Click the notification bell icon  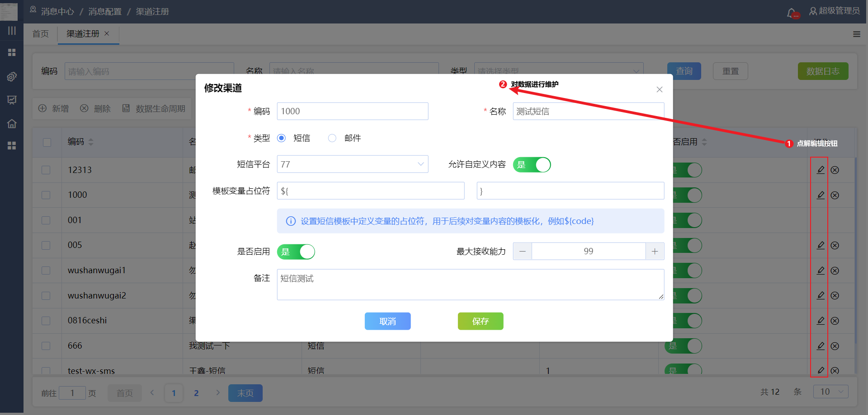[x=792, y=13]
